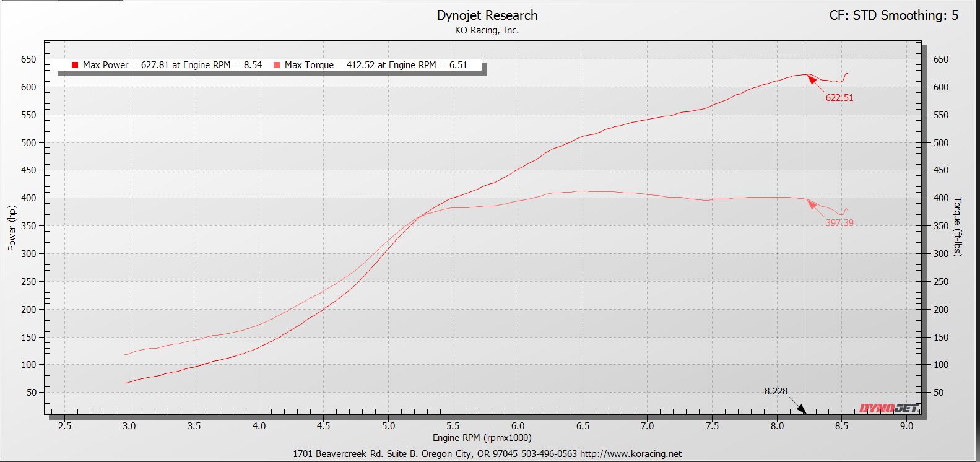
Task: Click the Dynojet Research chart title
Action: 487,15
